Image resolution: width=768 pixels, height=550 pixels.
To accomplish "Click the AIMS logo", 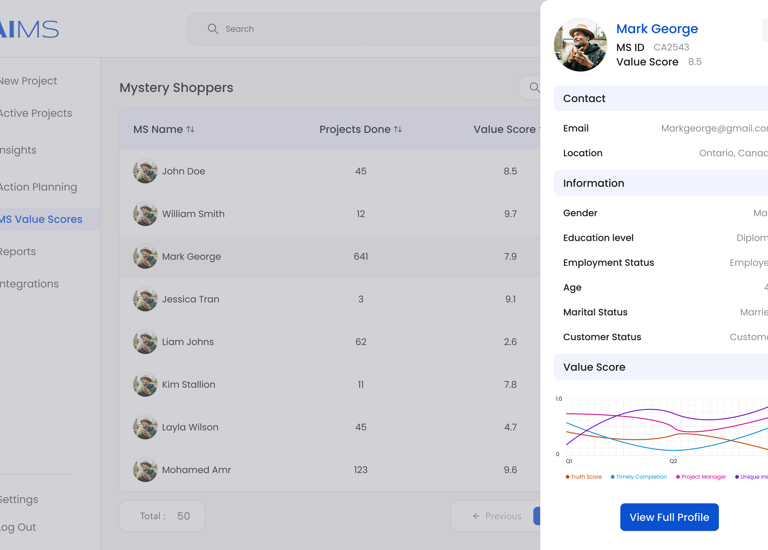I will coord(30,29).
